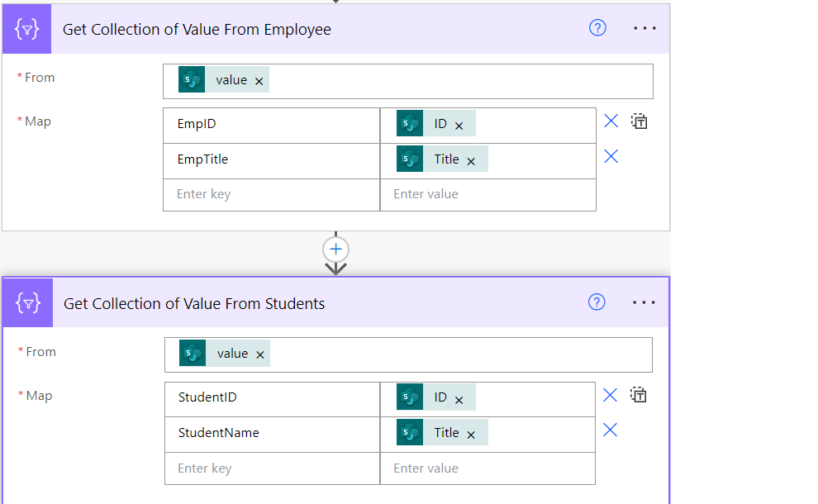Image resolution: width=818 pixels, height=504 pixels.
Task: Open help for the Students Select action
Action: pos(597,302)
